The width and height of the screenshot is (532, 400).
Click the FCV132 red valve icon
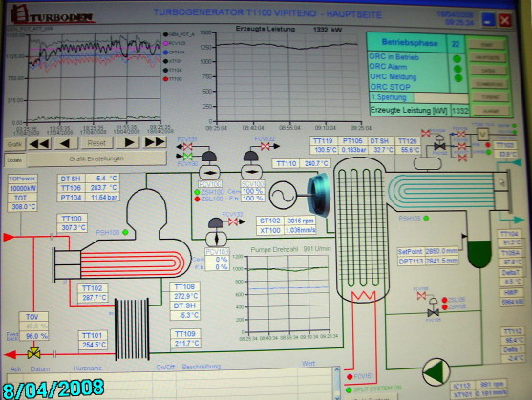click(x=266, y=146)
